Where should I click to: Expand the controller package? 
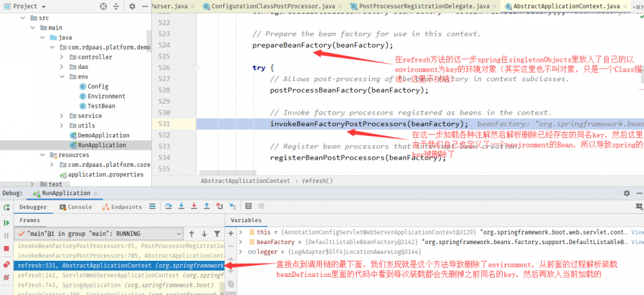click(x=62, y=57)
